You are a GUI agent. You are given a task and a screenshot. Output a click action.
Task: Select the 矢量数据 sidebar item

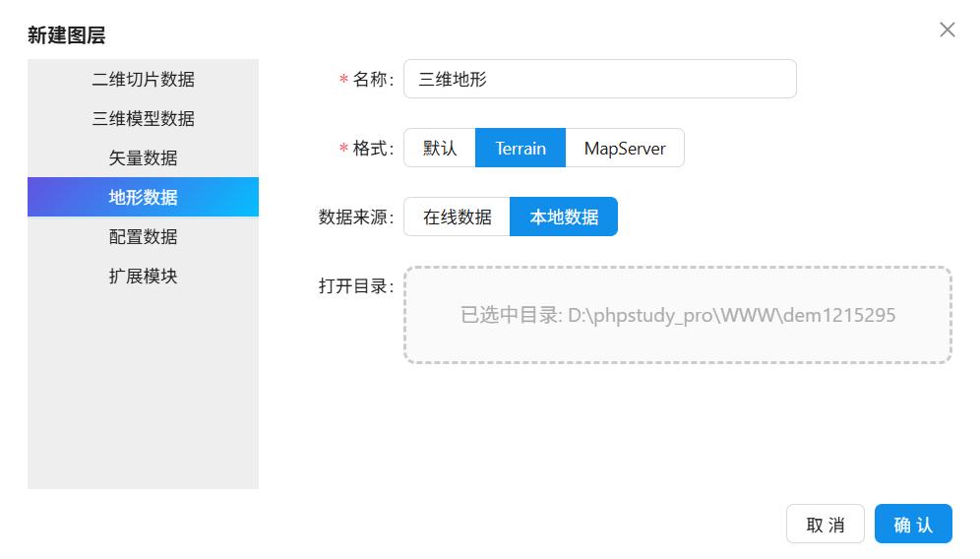pos(143,158)
